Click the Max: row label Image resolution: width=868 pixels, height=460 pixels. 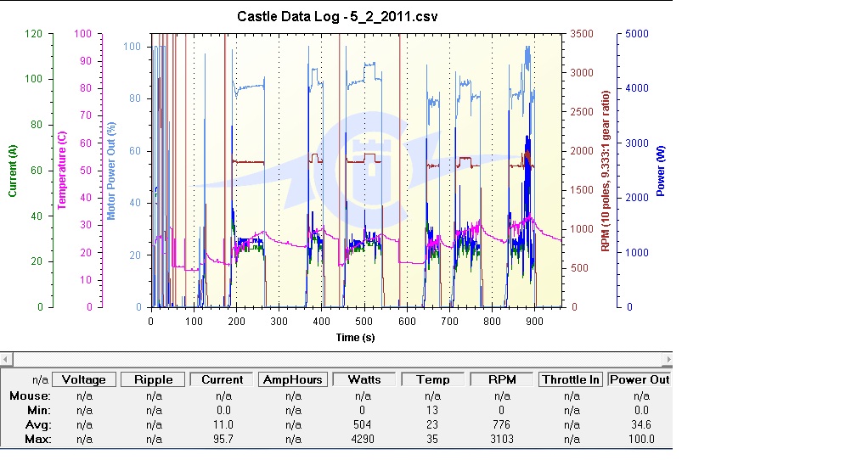[x=38, y=439]
